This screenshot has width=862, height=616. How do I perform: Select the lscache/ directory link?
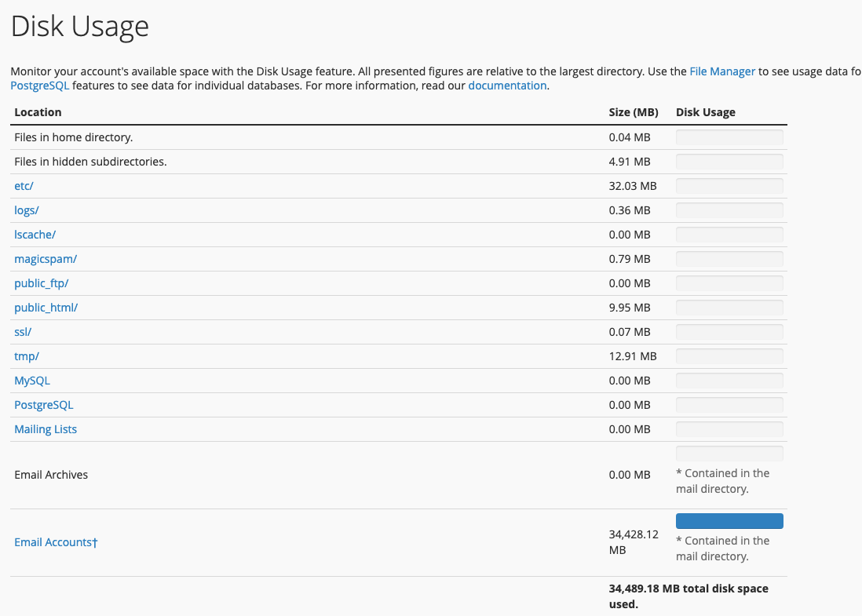35,235
